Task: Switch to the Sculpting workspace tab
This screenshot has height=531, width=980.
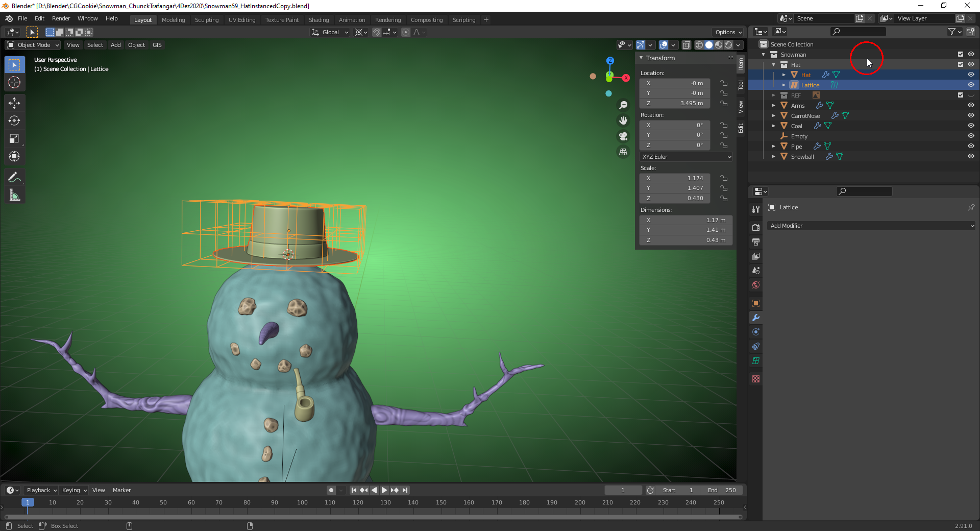Action: [207, 20]
